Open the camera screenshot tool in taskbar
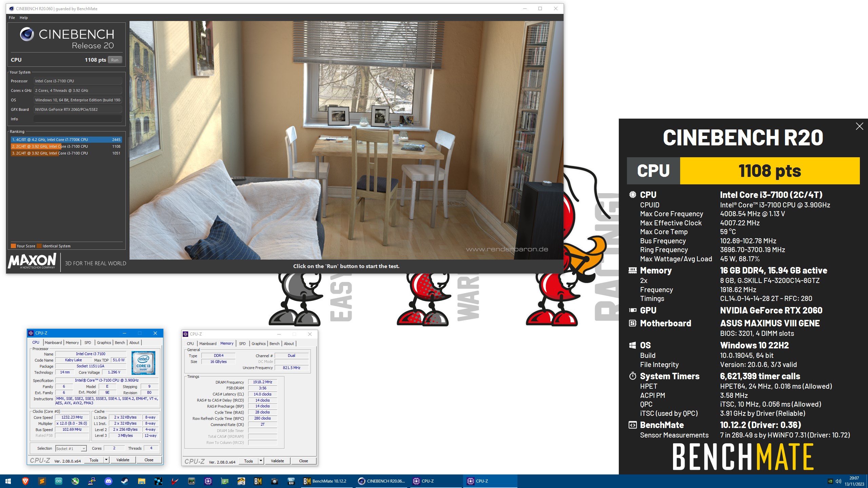 pyautogui.click(x=274, y=481)
